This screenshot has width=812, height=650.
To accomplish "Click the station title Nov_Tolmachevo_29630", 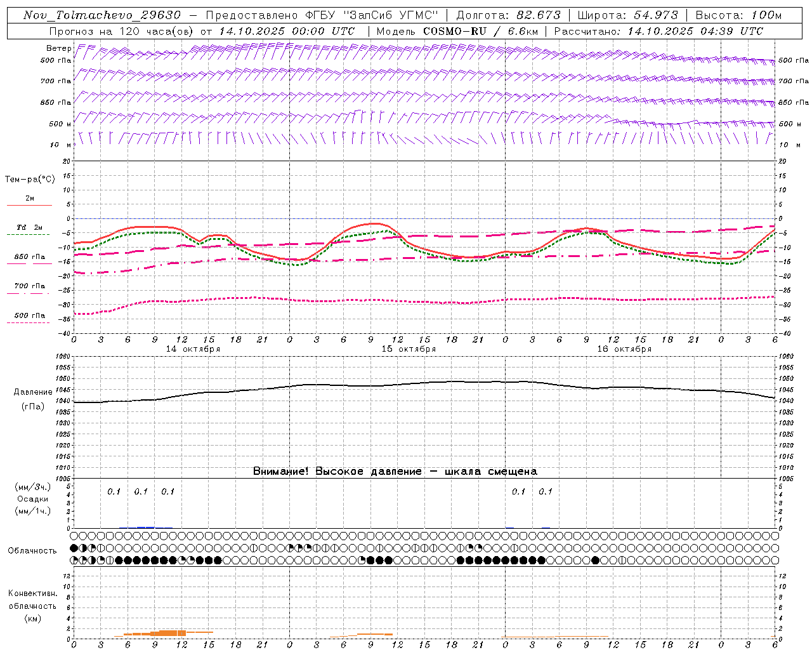I will point(102,15).
